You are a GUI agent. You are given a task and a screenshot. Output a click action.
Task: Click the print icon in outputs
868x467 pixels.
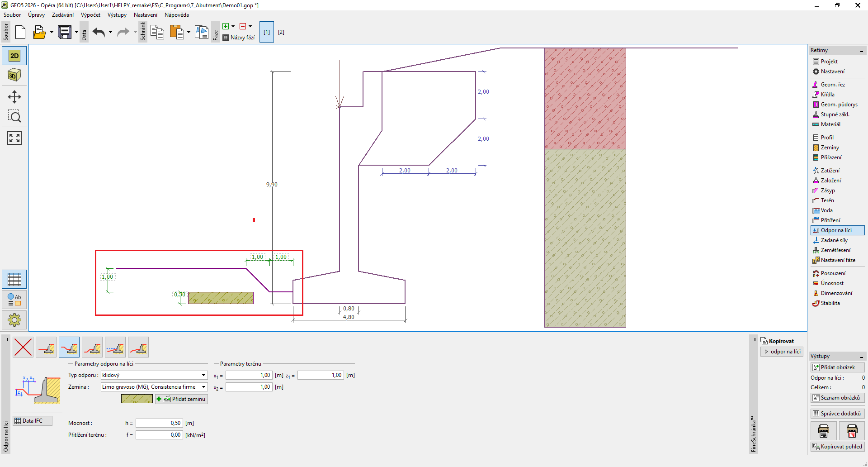[x=823, y=431]
